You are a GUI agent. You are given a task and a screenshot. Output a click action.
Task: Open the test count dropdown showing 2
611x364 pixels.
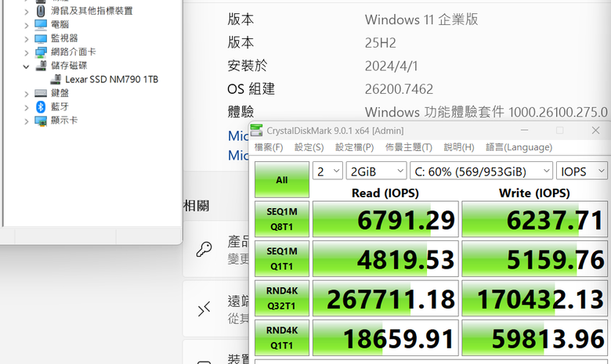click(x=327, y=171)
